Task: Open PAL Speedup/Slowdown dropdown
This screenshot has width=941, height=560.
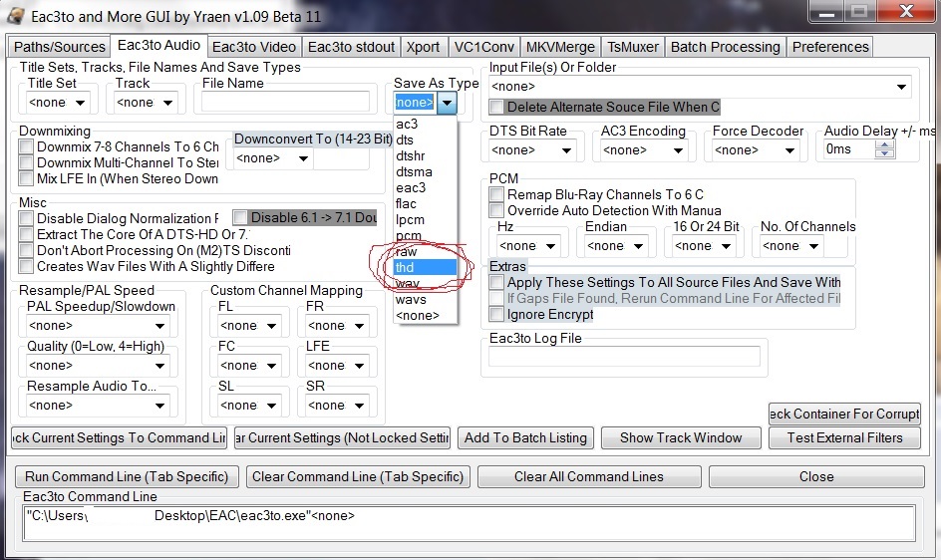Action: (159, 326)
